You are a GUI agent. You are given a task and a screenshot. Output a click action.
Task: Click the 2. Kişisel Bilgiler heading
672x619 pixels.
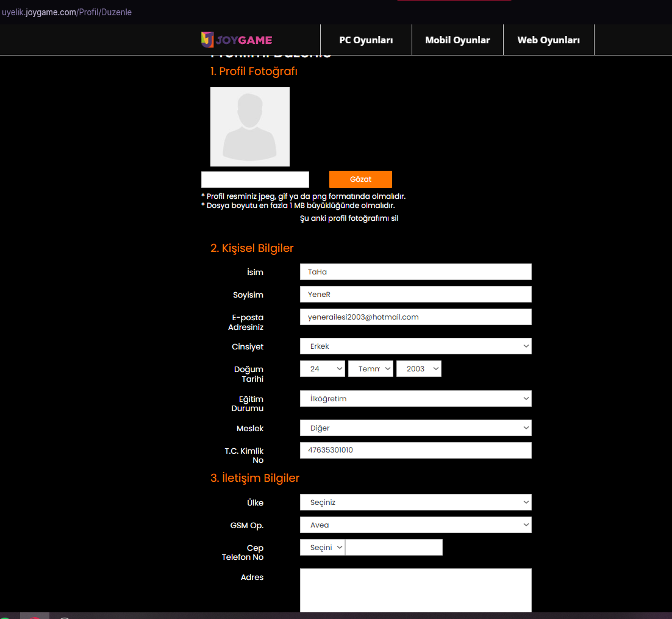pyautogui.click(x=252, y=248)
